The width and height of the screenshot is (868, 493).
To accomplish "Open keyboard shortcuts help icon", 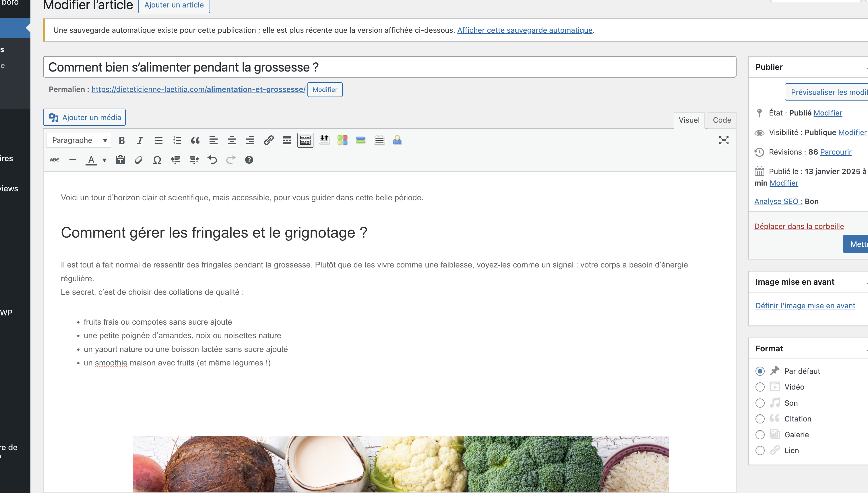I will coord(249,160).
